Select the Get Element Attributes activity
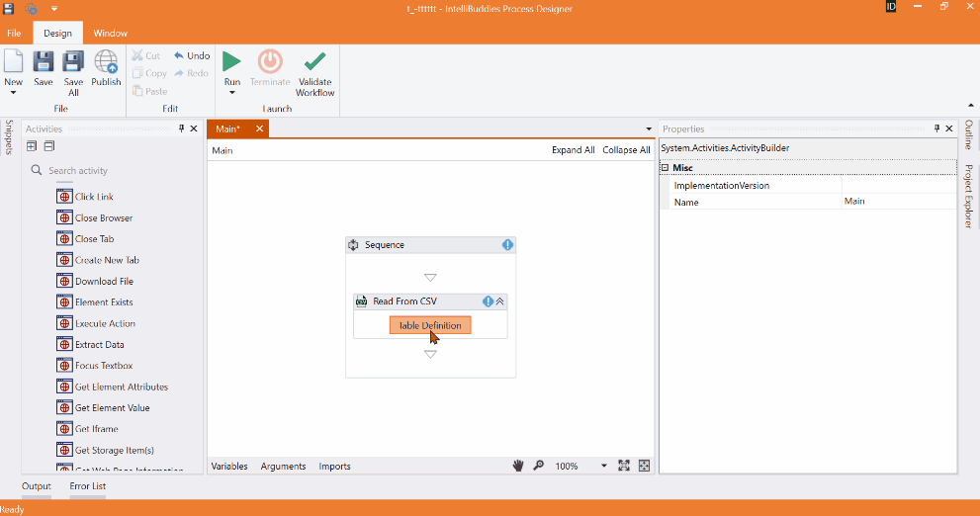This screenshot has width=980, height=516. [113, 387]
